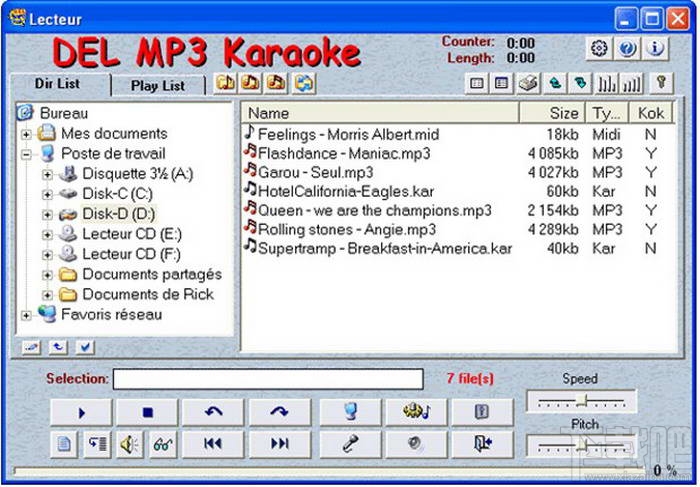Toggle the repeat list icon button
Image resolution: width=700 pixels, height=487 pixels.
click(x=97, y=444)
